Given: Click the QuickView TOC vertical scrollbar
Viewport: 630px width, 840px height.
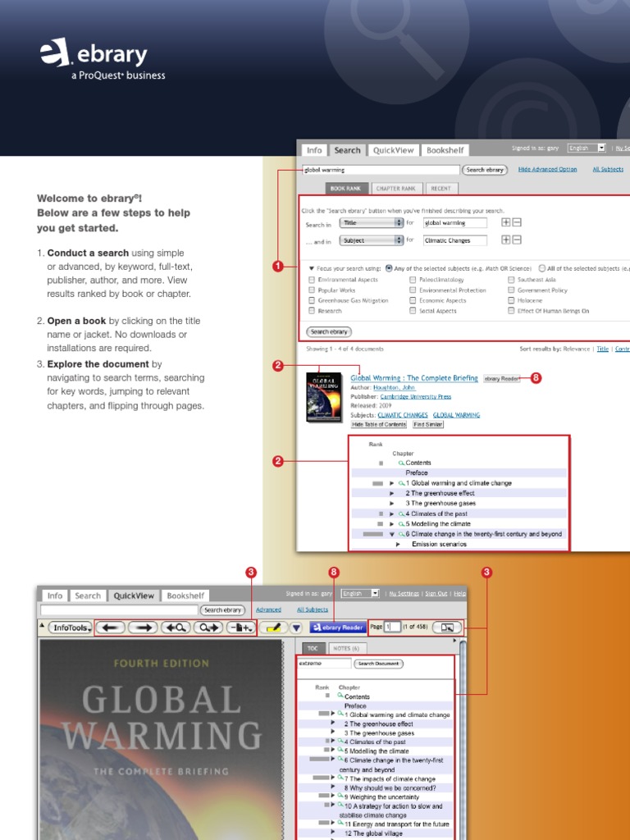Looking at the screenshot, I should [x=463, y=739].
